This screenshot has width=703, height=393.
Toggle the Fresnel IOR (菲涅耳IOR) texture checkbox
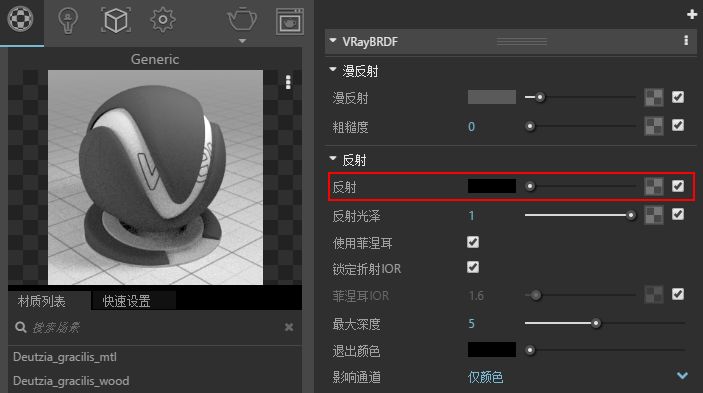[x=678, y=294]
